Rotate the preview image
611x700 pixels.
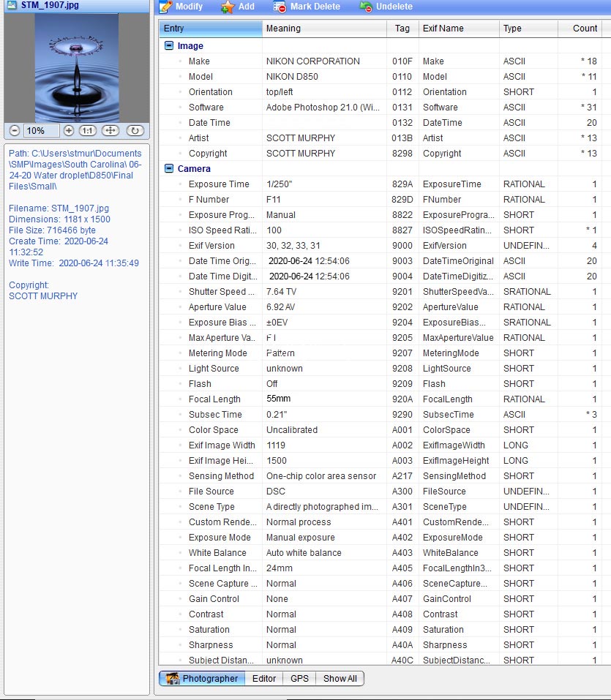[135, 131]
